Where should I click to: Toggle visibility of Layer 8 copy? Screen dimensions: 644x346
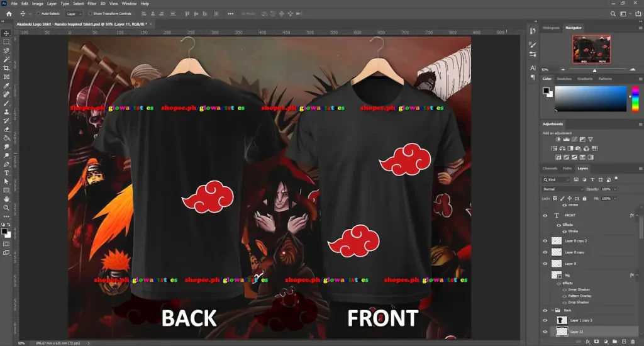(545, 252)
